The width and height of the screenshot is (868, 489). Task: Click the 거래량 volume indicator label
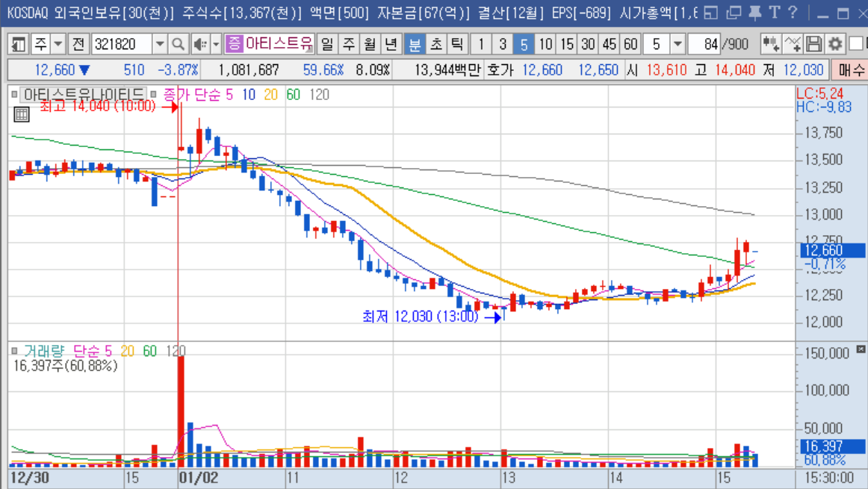(44, 351)
